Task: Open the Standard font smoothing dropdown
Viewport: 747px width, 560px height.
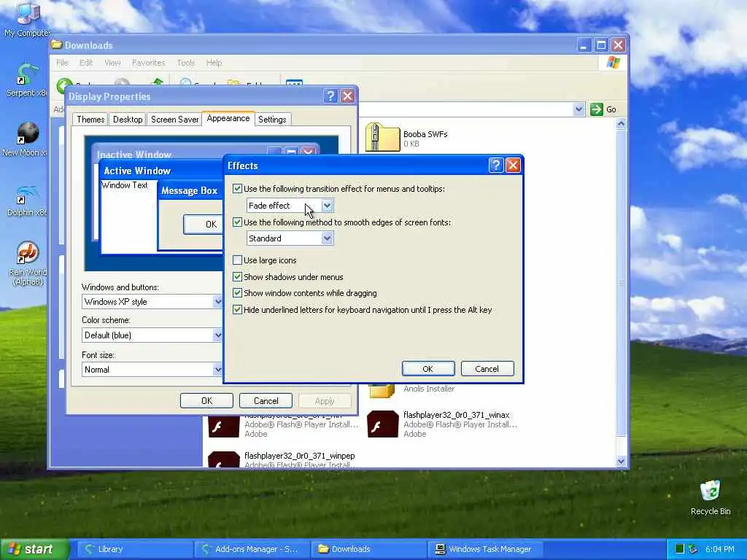Action: click(327, 238)
